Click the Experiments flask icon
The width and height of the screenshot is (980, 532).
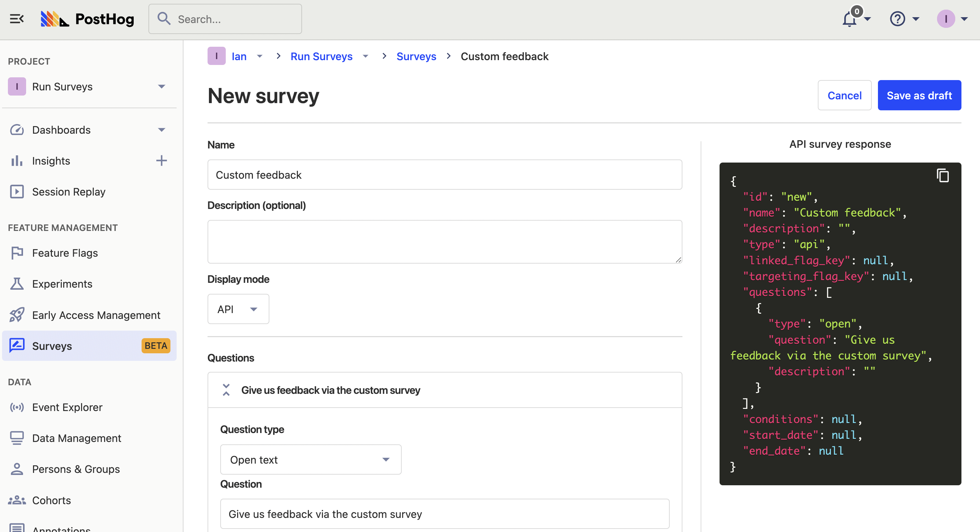click(x=16, y=284)
